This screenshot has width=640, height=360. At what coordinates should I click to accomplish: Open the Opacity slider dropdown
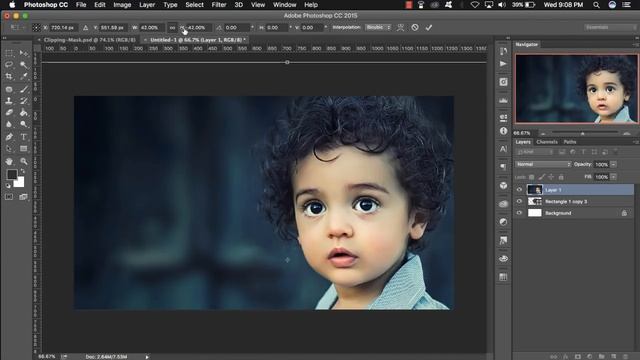[x=613, y=164]
